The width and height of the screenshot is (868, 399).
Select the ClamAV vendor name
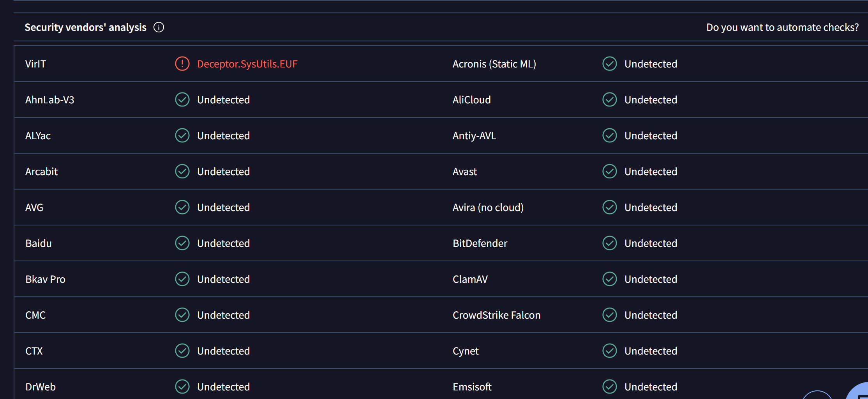tap(470, 279)
